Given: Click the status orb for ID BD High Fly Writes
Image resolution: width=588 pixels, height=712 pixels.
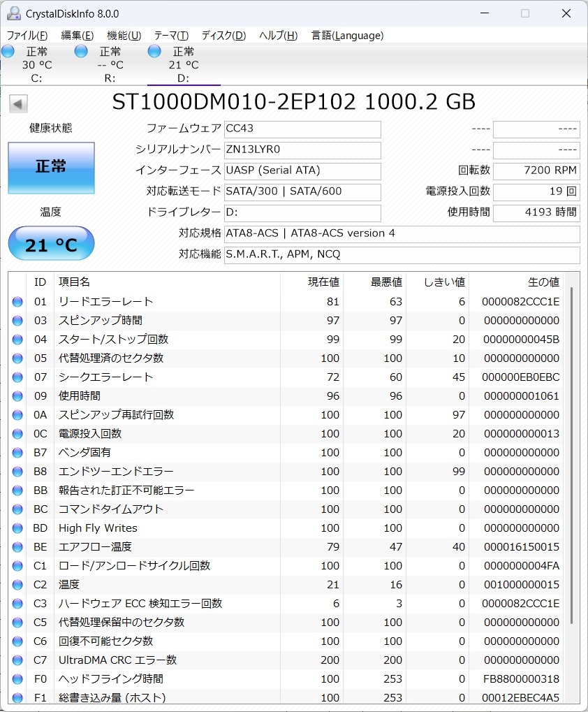Looking at the screenshot, I should pyautogui.click(x=17, y=528).
